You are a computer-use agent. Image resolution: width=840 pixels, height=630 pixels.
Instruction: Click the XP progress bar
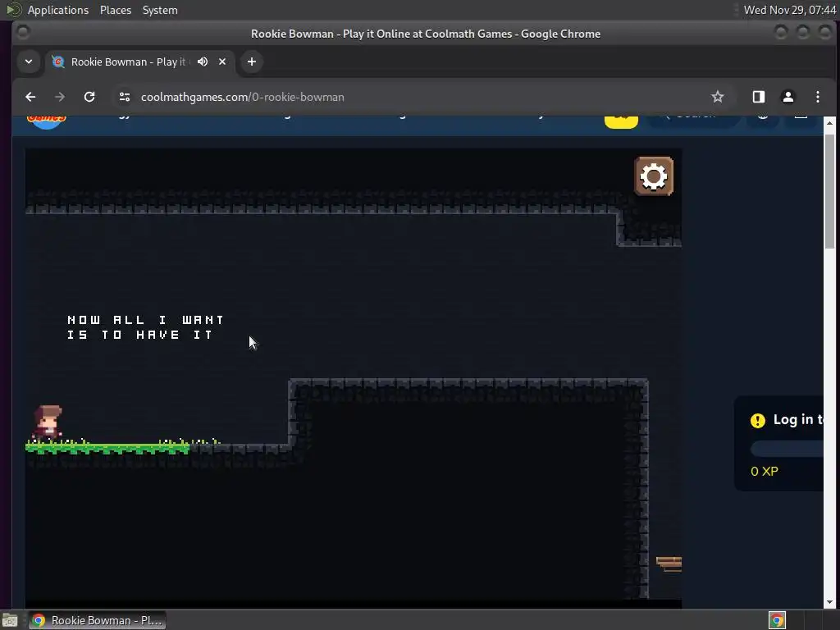pos(787,449)
